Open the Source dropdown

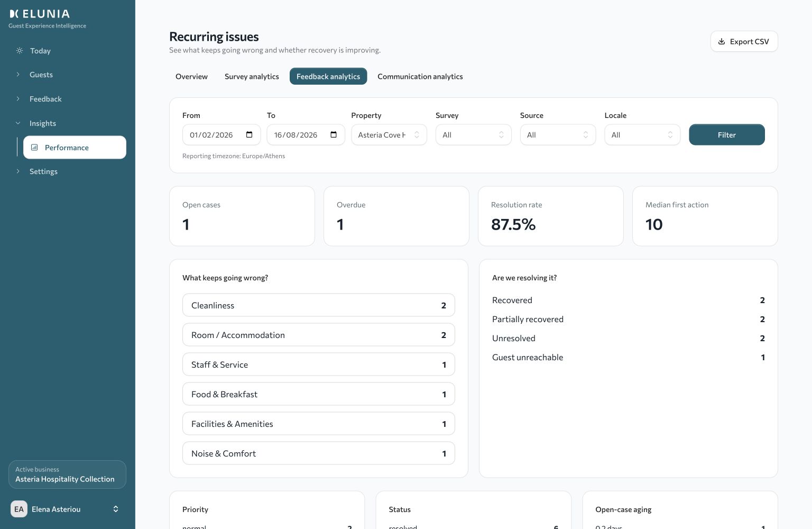tap(558, 135)
